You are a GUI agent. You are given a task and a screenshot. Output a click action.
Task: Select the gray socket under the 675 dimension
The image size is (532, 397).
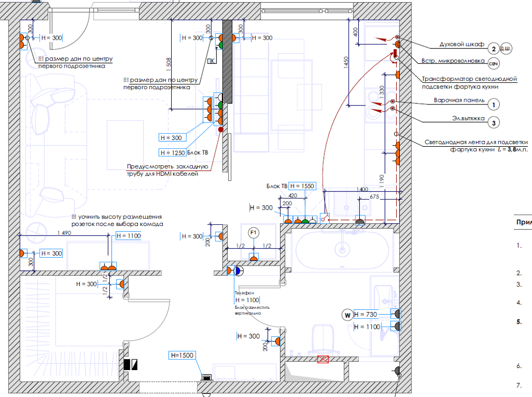tap(360, 221)
